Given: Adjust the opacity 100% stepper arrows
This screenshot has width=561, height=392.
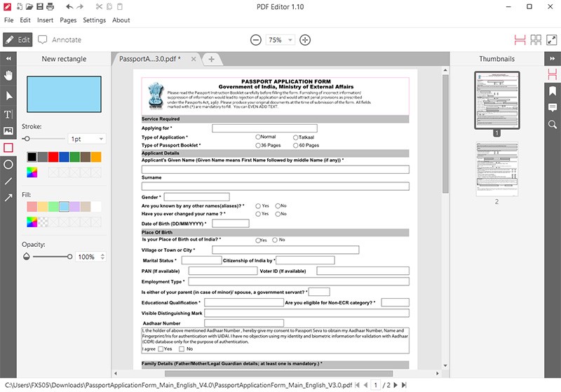Looking at the screenshot, I should pyautogui.click(x=102, y=257).
